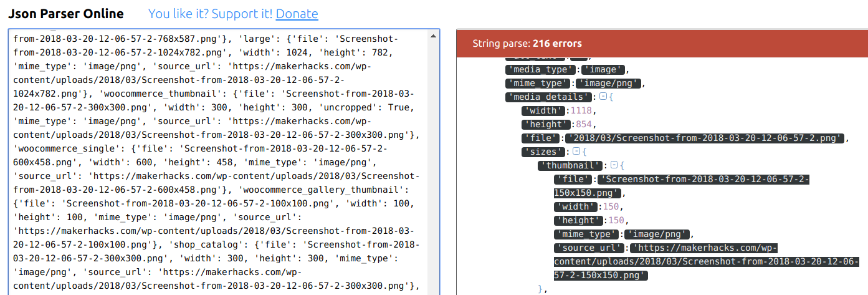
Task: Click 'You like it? Support it!' text
Action: (211, 14)
